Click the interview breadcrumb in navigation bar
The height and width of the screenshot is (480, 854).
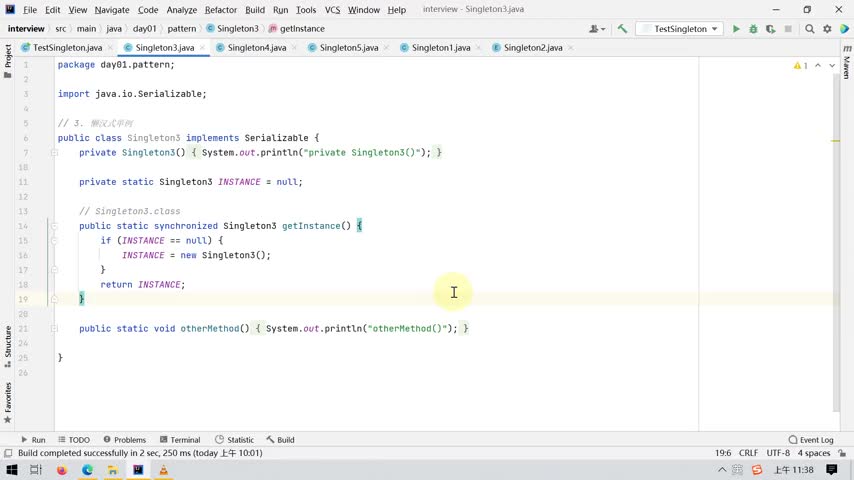(26, 29)
